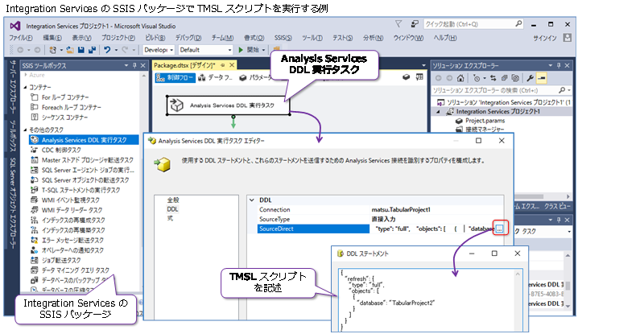644x334 pixels.
Task: Pin the SSIS ツールボックス panel
Action: pos(134,66)
